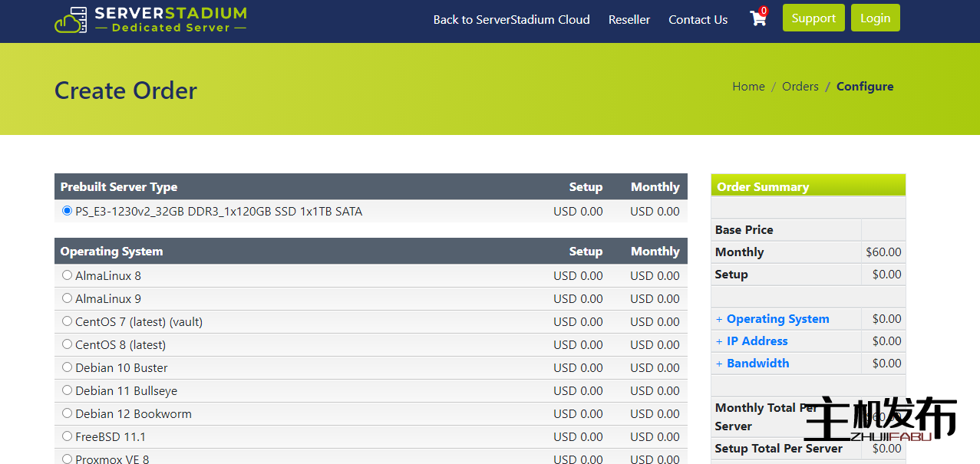Choose CentOS 8 (latest) option
Image resolution: width=980 pixels, height=464 pixels.
67,344
